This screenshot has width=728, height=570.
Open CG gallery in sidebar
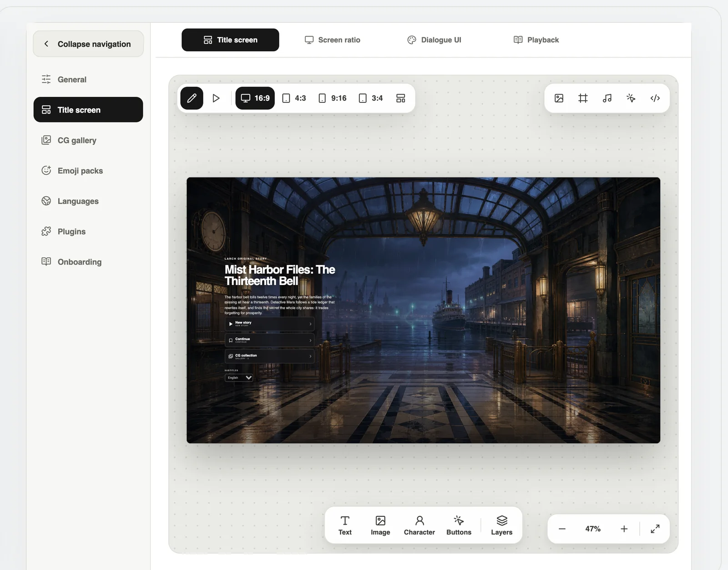pyautogui.click(x=88, y=140)
